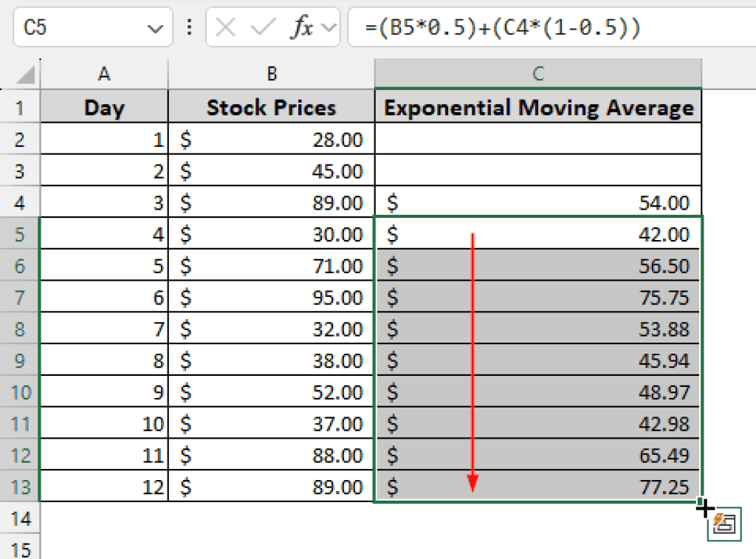Select the Exponential Moving Average header cell
Screen dimensions: 756x559
[537, 107]
